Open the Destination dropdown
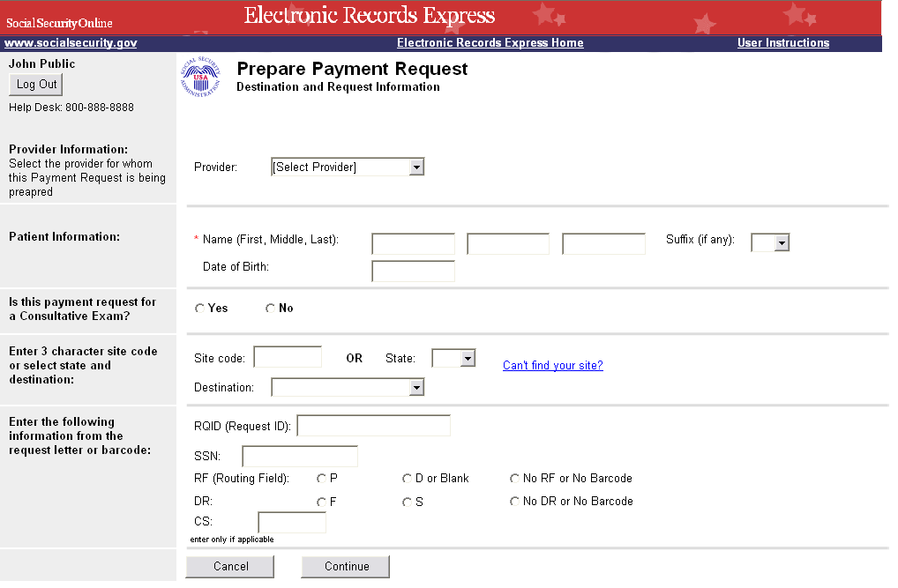Screen dimensions: 898x588 click(x=348, y=388)
